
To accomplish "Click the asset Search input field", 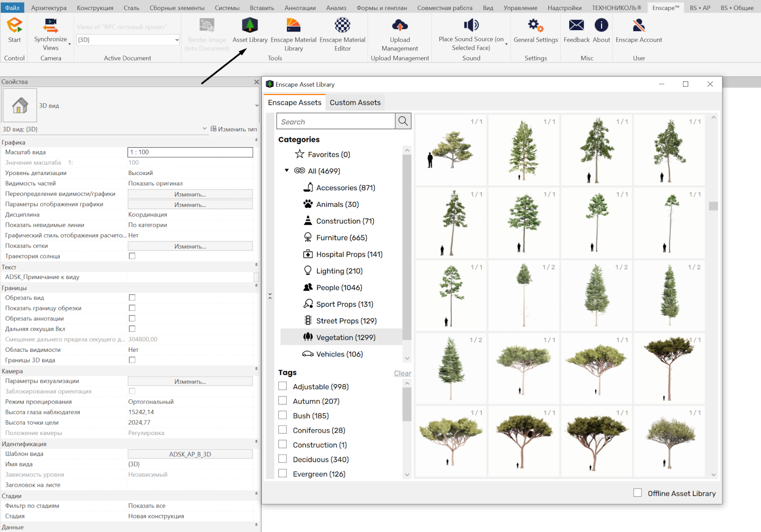I will (336, 122).
